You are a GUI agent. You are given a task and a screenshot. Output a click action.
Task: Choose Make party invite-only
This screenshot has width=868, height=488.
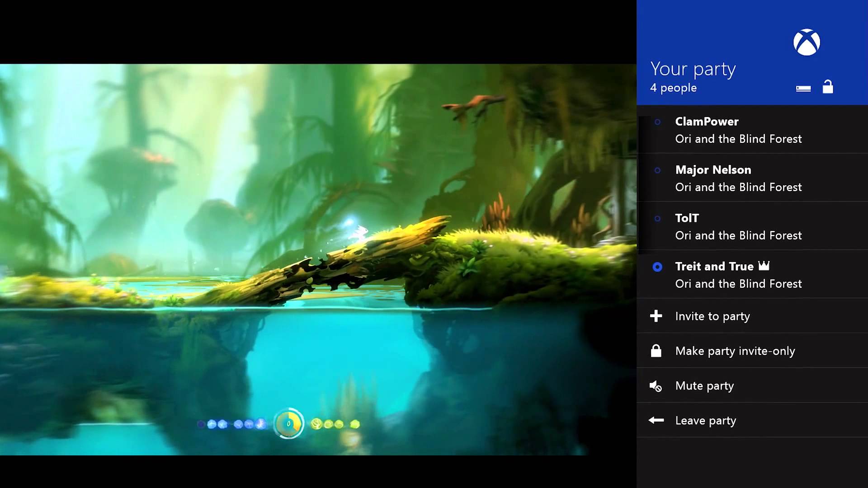click(752, 351)
